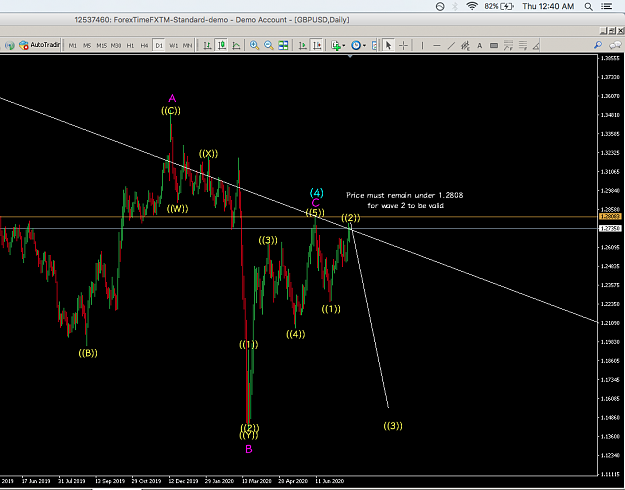
Task: Open the Wi-Fi status menu
Action: [472, 6]
